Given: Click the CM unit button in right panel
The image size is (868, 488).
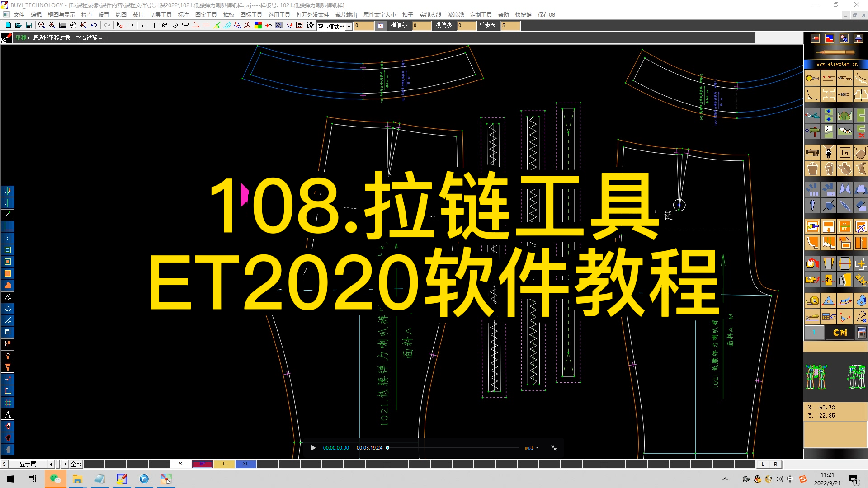Looking at the screenshot, I should click(840, 332).
